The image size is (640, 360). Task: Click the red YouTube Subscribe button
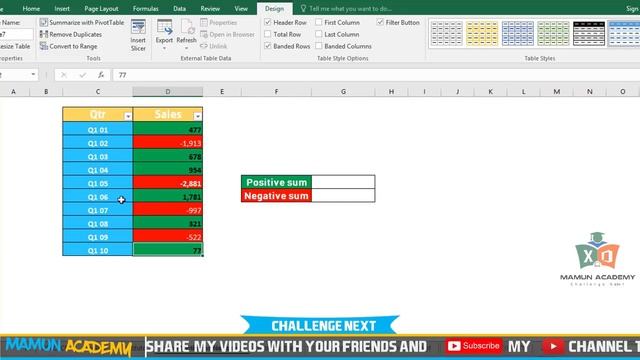pos(473,346)
